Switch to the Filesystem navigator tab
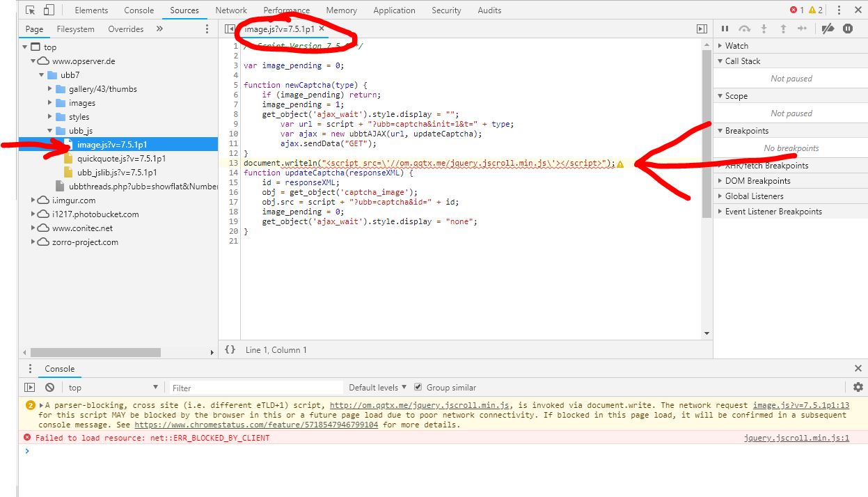 coord(75,29)
